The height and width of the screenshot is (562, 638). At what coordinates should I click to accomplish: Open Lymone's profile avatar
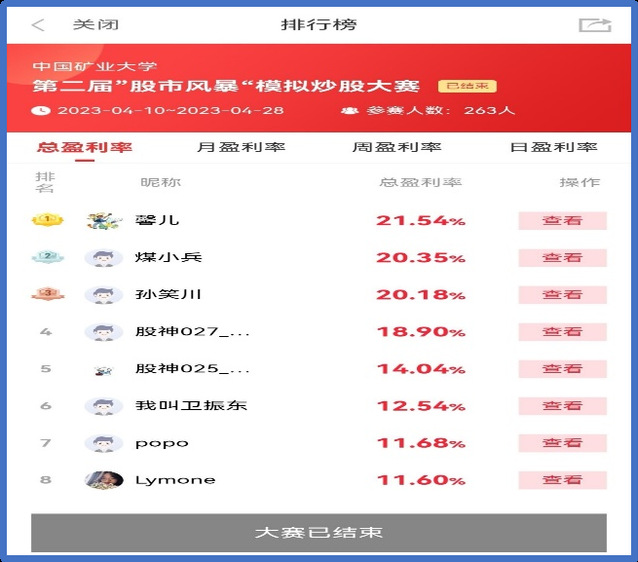tap(103, 480)
